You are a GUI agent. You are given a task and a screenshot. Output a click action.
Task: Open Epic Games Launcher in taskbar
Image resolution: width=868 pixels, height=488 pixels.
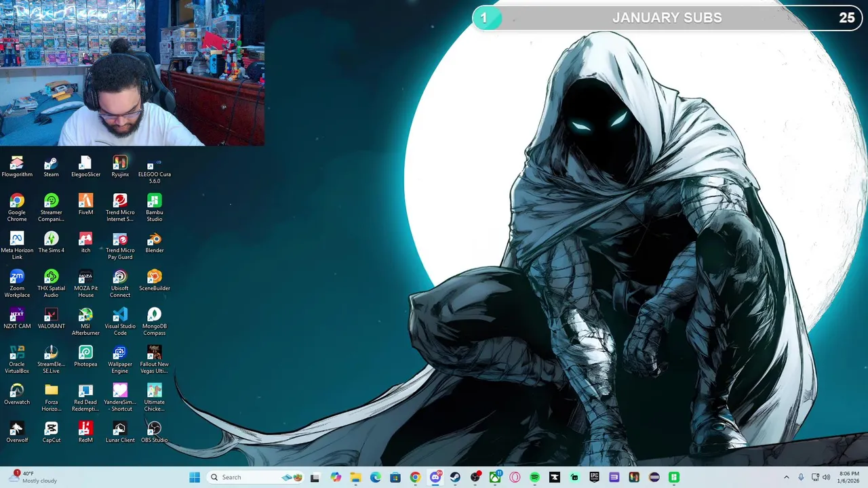pos(594,477)
